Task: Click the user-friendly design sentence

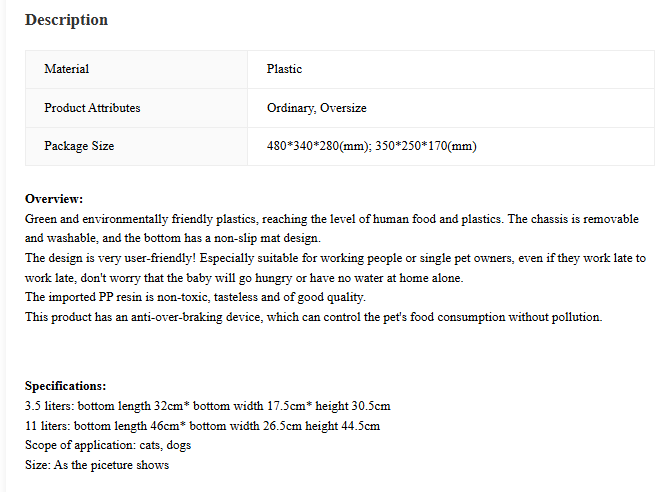Action: click(x=335, y=258)
